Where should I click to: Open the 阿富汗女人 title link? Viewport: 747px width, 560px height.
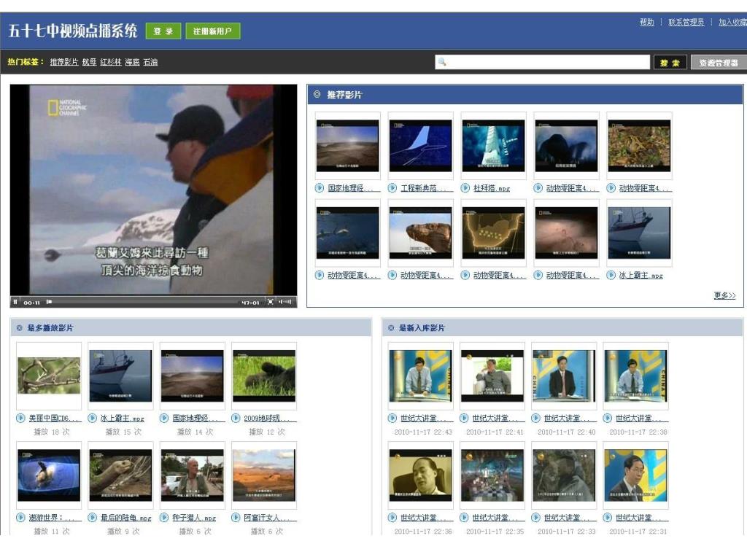click(x=270, y=517)
